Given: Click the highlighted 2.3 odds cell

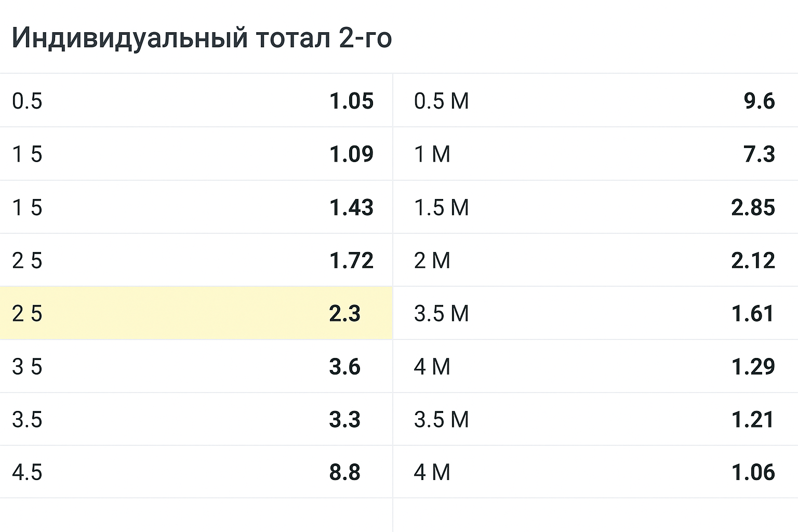Looking at the screenshot, I should click(x=344, y=314).
